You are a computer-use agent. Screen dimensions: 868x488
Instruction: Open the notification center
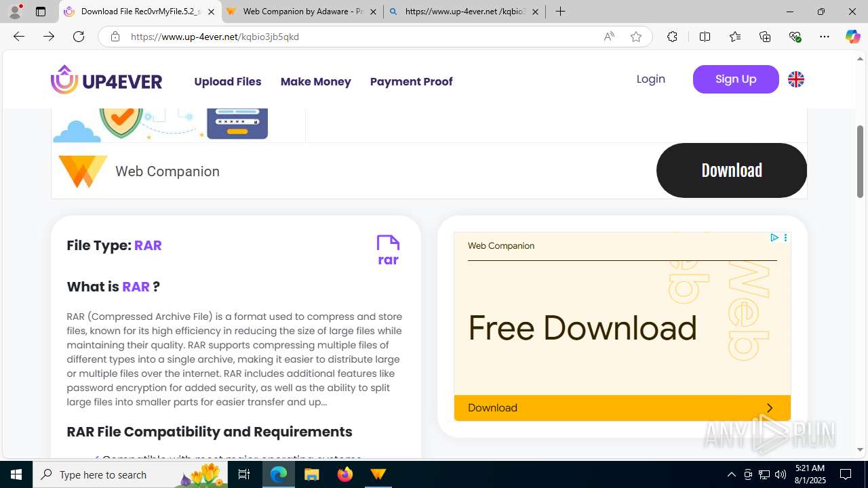(846, 474)
